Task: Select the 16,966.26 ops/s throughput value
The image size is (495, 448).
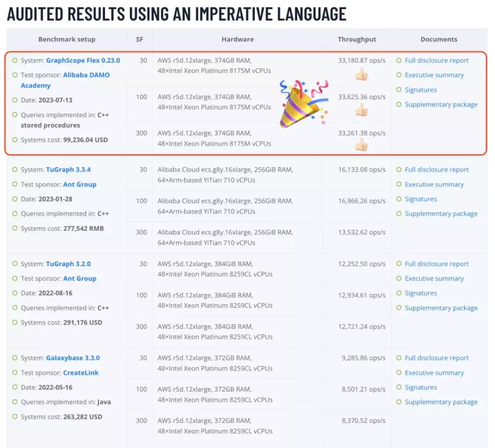Action: click(x=362, y=201)
